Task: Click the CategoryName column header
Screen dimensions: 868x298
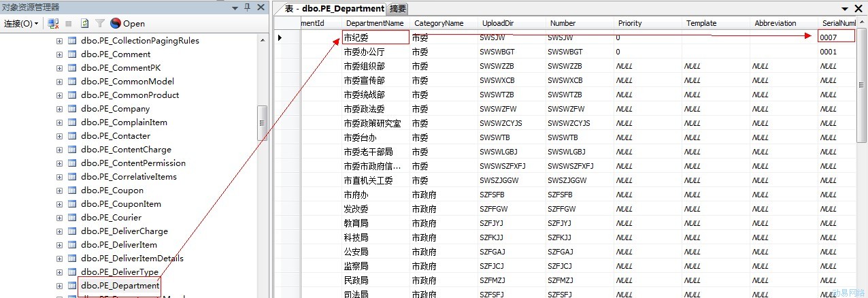Action: pyautogui.click(x=439, y=23)
